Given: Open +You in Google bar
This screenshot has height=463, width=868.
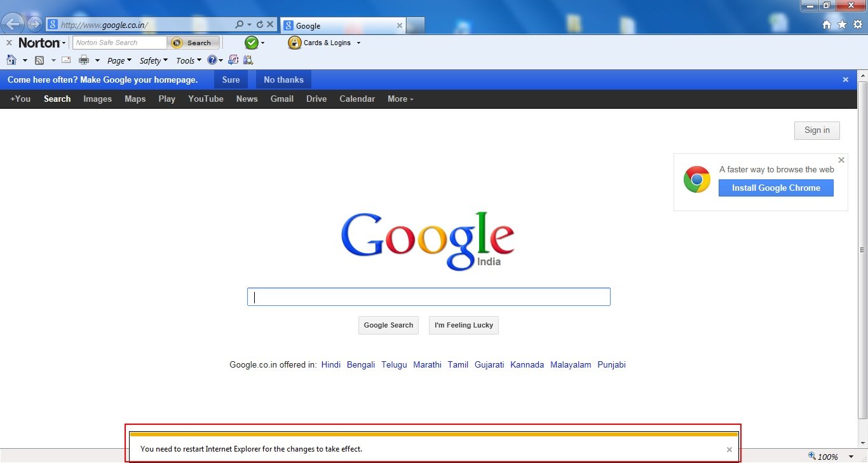Looking at the screenshot, I should click(20, 99).
